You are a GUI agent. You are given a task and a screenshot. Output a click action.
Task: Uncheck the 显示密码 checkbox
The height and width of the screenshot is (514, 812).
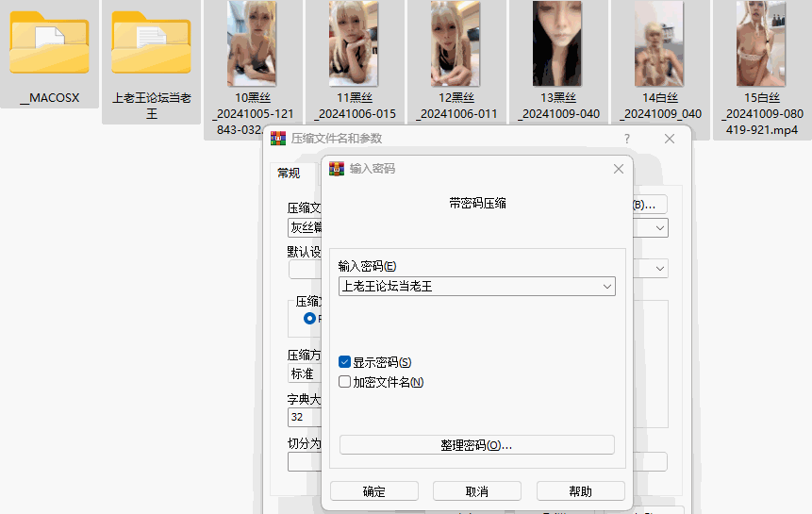(344, 362)
